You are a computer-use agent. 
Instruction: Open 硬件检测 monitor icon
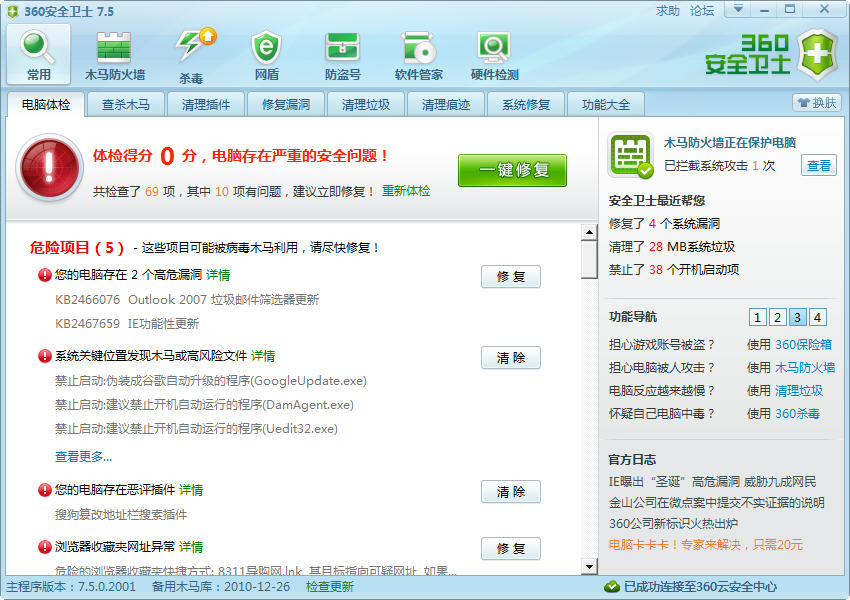click(x=494, y=54)
